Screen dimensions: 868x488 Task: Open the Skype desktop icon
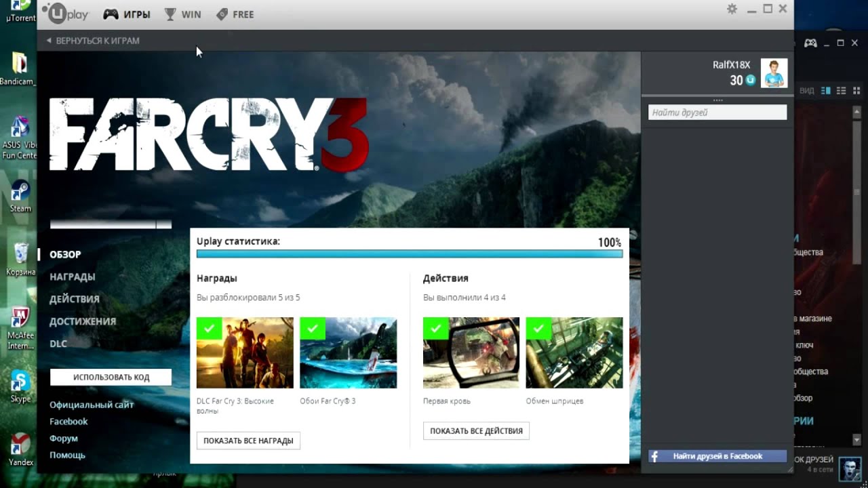(x=20, y=386)
